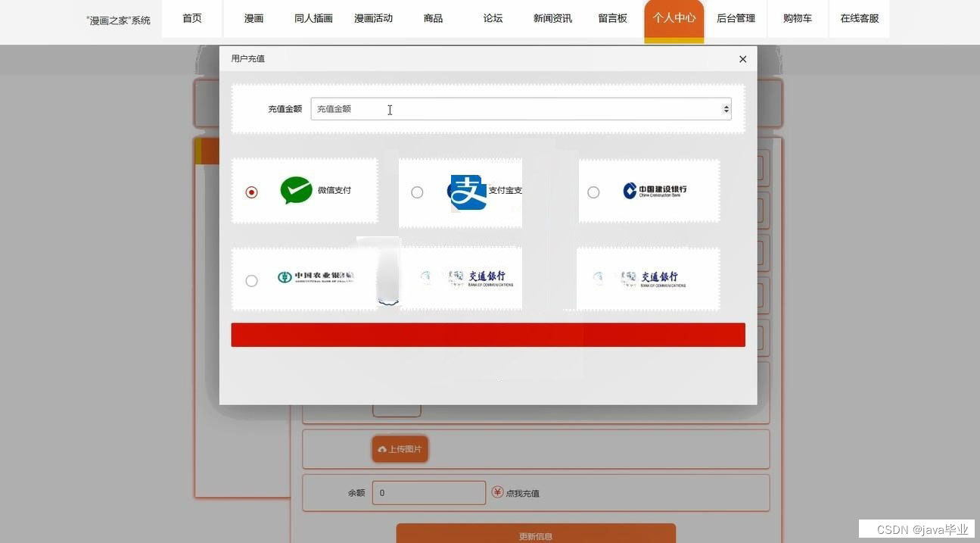Choose the 中国农业银行 radio option
980x543 pixels.
(251, 281)
